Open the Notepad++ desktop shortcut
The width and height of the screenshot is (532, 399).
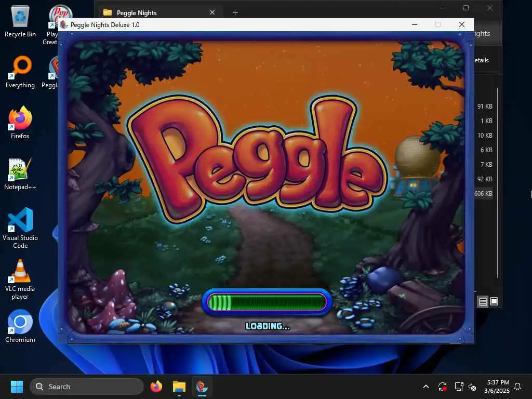pyautogui.click(x=20, y=174)
